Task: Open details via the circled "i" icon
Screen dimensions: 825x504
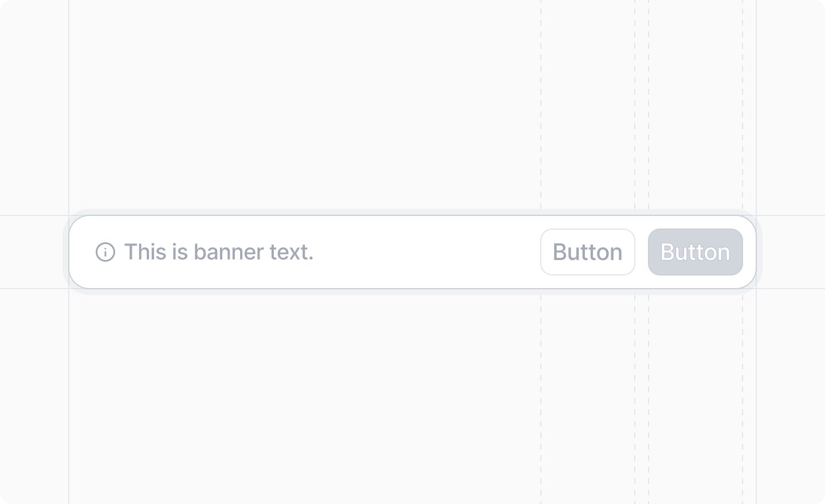Action: pos(105,252)
